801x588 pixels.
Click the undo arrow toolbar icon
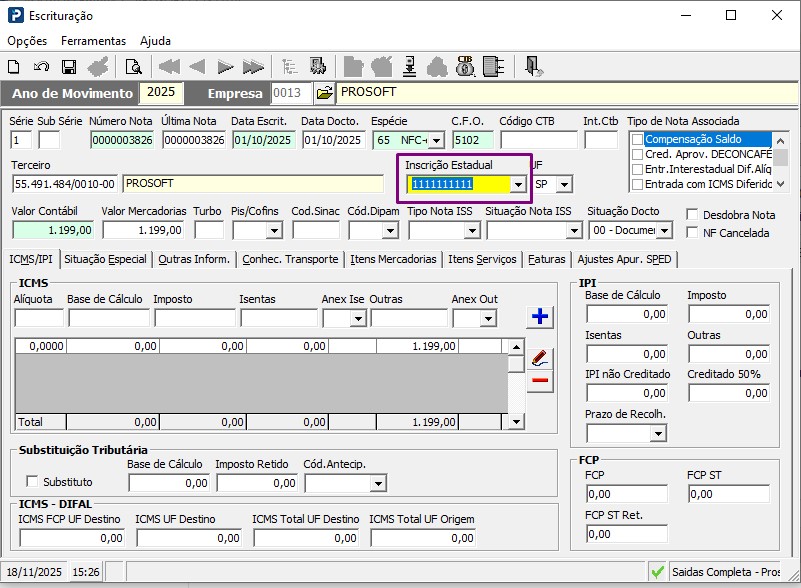coord(41,67)
